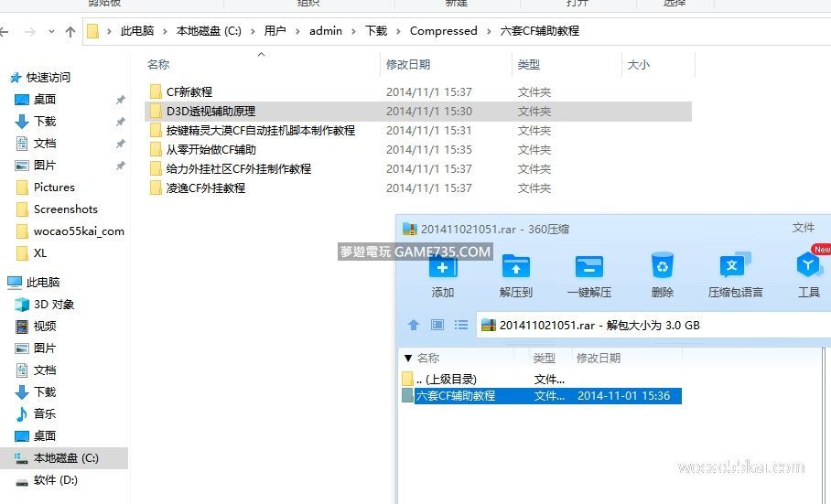Screen dimensions: 831x504
Task: Click 用户 in the address breadcrumb
Action: pos(275,31)
